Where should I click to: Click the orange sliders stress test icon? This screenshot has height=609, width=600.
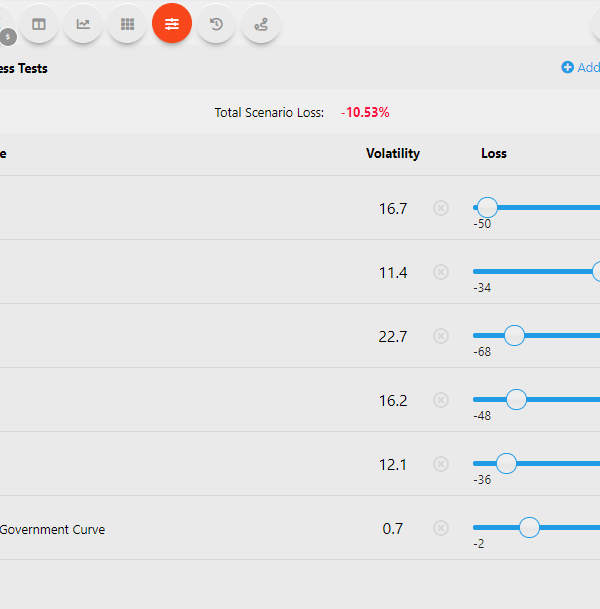pos(172,24)
